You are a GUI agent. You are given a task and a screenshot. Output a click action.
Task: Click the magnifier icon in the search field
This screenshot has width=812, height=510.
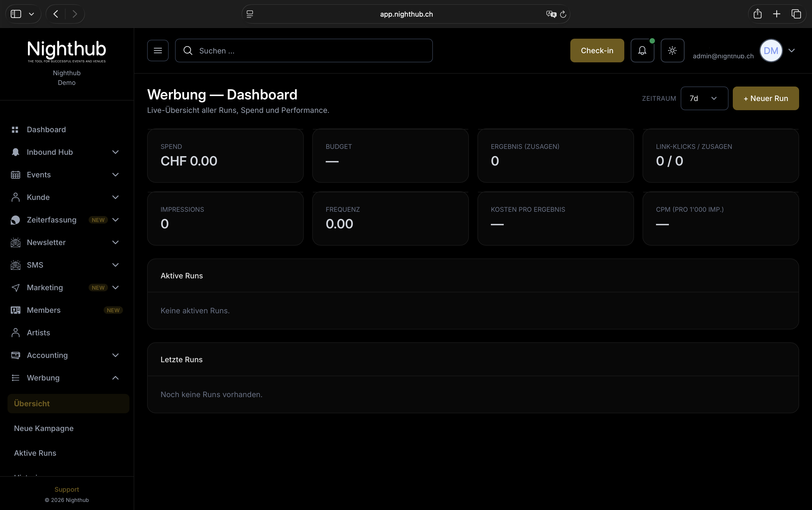click(188, 51)
